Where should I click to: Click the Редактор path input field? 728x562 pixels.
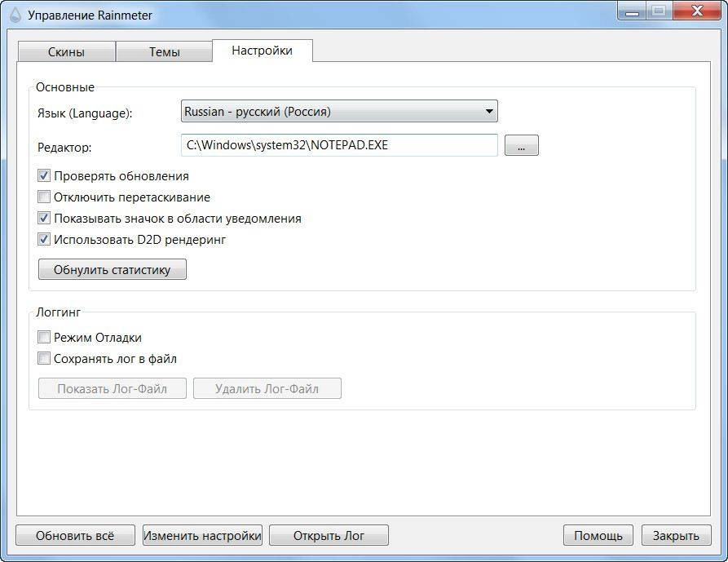pyautogui.click(x=339, y=145)
